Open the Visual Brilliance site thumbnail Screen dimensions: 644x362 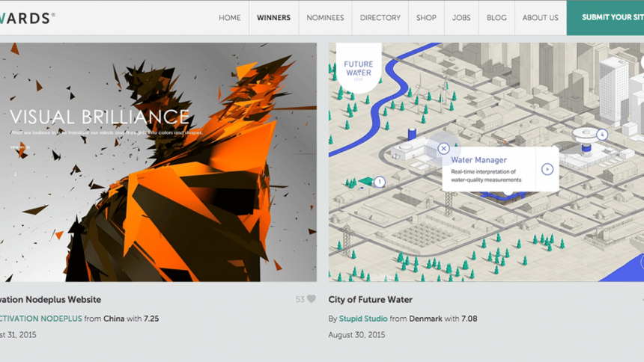tap(158, 162)
